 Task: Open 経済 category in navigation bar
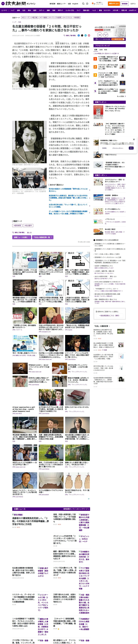click(x=35, y=11)
